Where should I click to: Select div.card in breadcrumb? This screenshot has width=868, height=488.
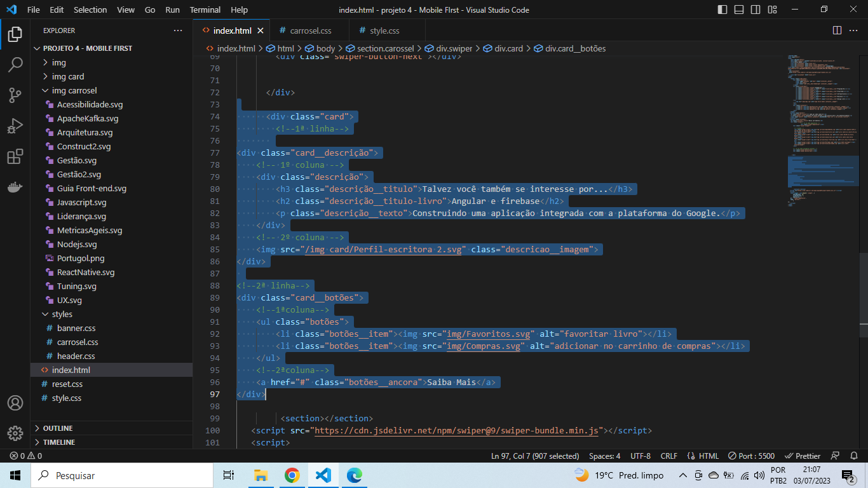[503, 48]
